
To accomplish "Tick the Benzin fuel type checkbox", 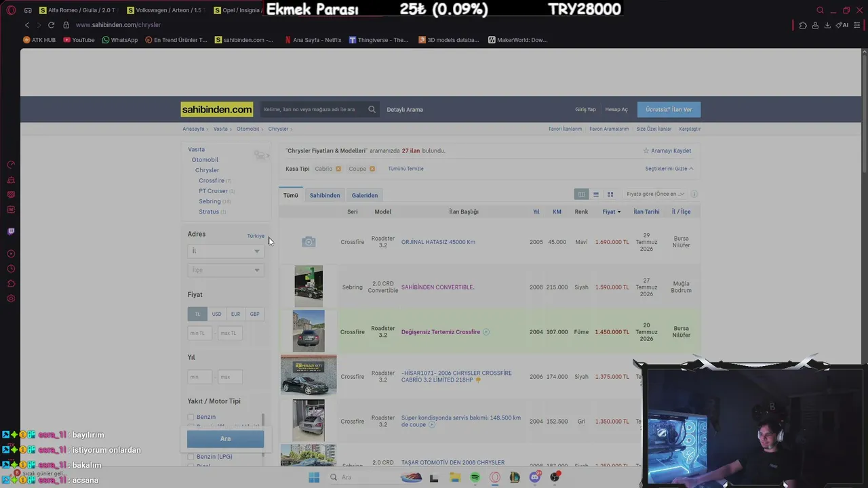I will tap(191, 417).
